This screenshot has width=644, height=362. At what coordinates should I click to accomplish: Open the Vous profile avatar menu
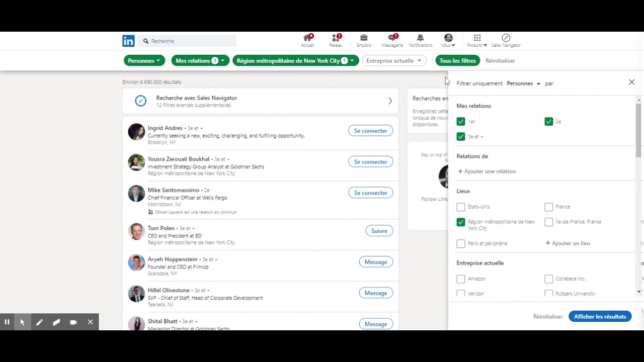[x=448, y=41]
